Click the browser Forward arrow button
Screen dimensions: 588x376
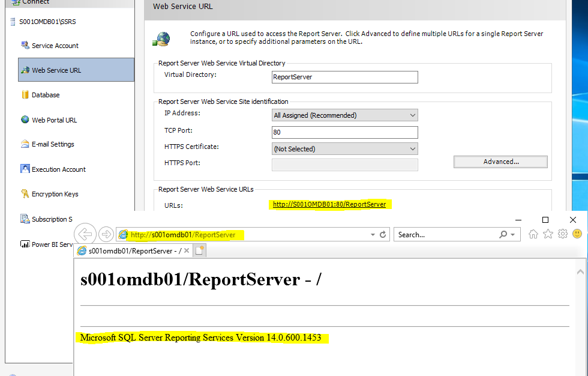106,234
